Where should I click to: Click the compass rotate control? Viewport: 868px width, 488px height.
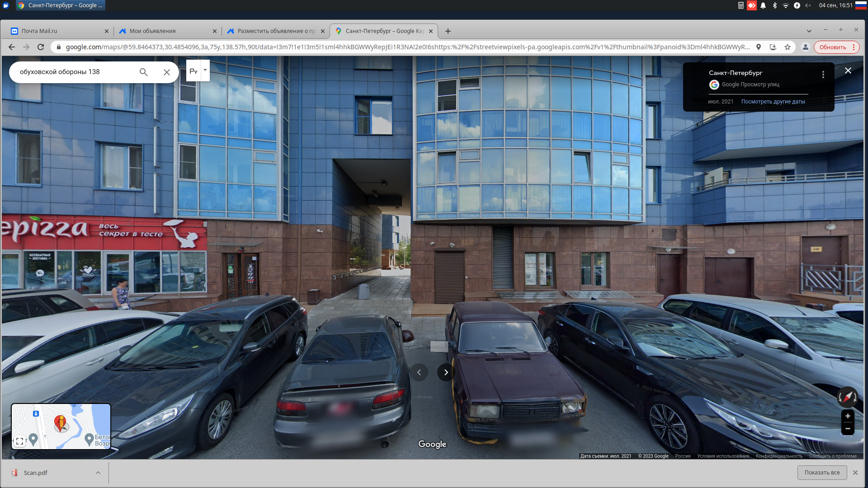point(847,397)
